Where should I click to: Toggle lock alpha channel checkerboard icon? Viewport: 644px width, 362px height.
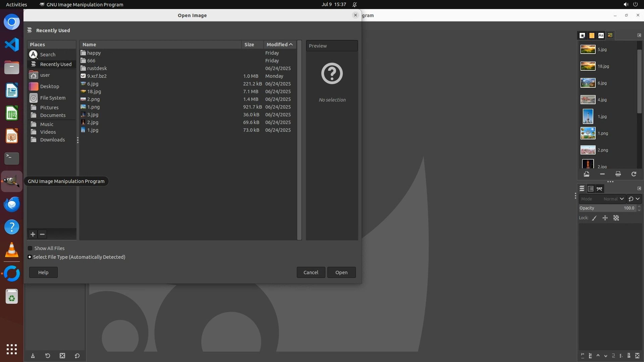(616, 218)
